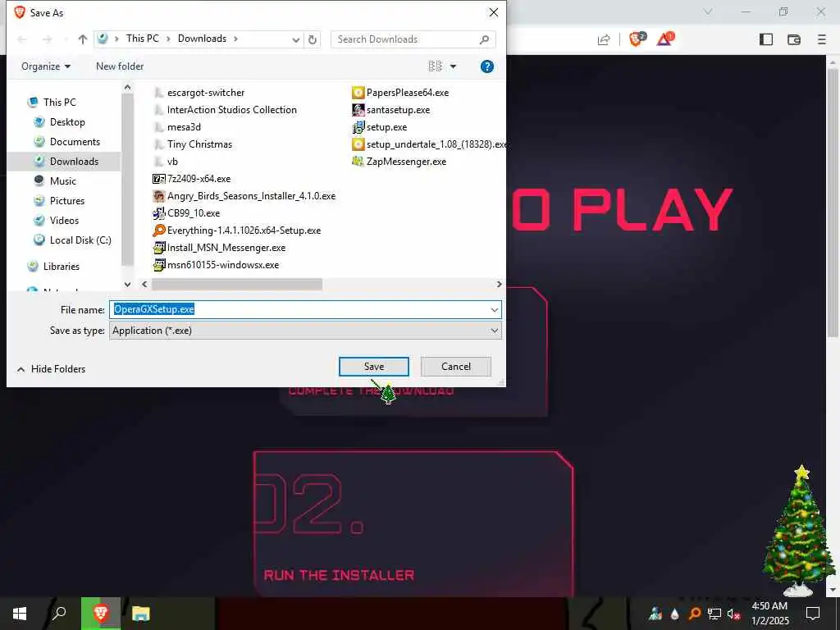The width and height of the screenshot is (840, 630).
Task: Select the Angry_Birds_Seasons_Installer_4.1.0.exe icon
Action: tap(158, 196)
